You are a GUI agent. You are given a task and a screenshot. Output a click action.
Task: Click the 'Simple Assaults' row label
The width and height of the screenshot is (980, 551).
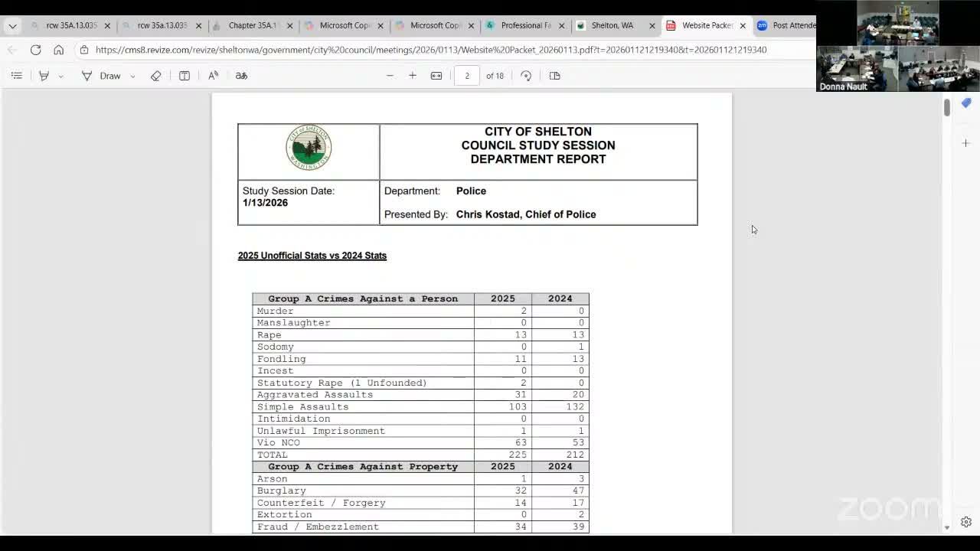click(x=302, y=407)
